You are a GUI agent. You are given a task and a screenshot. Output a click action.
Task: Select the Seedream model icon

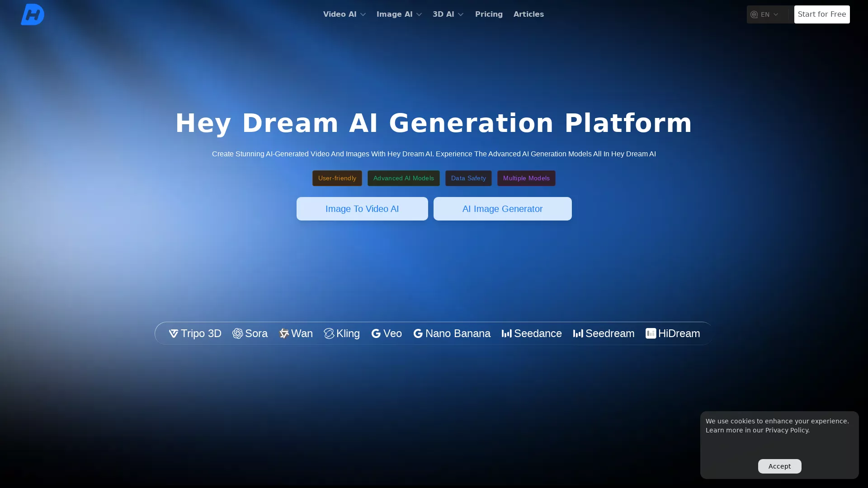[578, 333]
